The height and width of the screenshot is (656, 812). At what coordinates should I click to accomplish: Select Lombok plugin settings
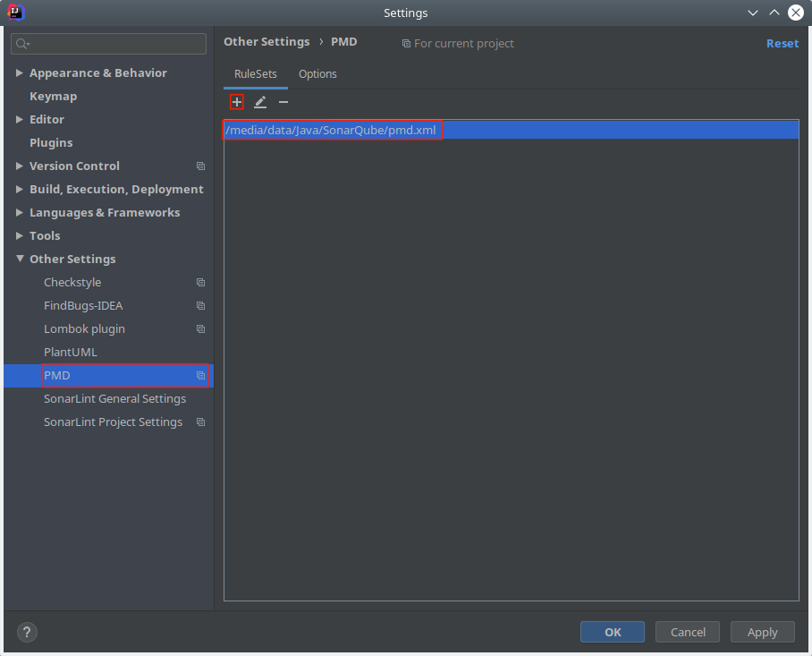coord(84,329)
